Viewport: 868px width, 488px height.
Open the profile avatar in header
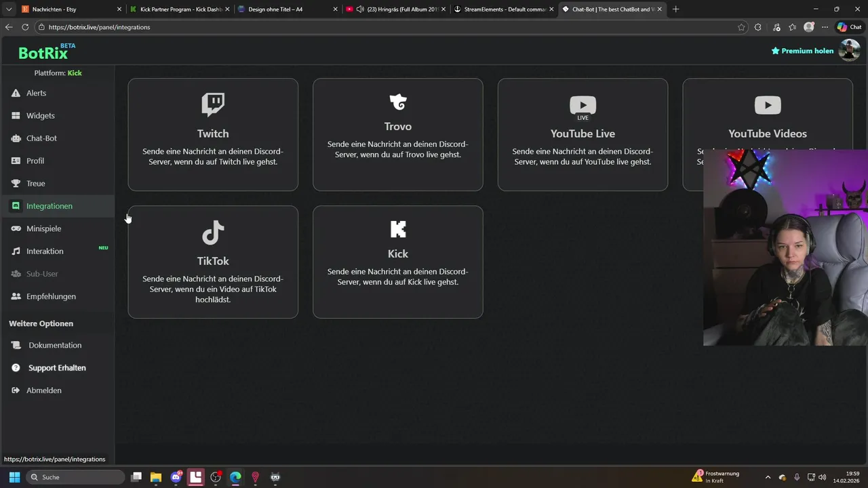849,50
